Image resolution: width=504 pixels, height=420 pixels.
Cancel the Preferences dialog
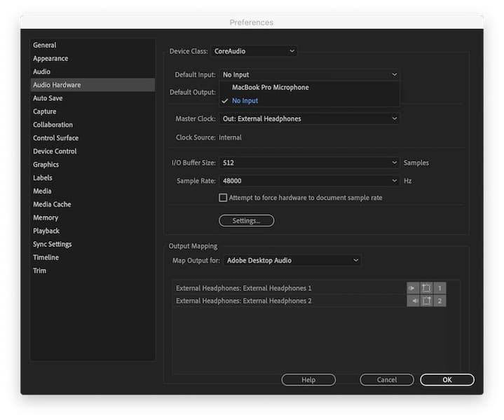coord(386,379)
